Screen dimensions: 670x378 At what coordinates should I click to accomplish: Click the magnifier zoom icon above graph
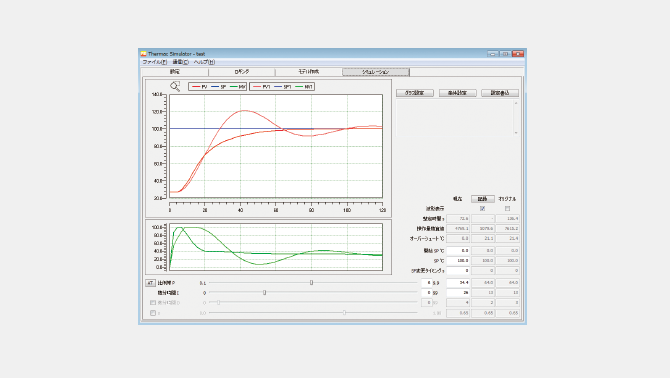pos(175,86)
